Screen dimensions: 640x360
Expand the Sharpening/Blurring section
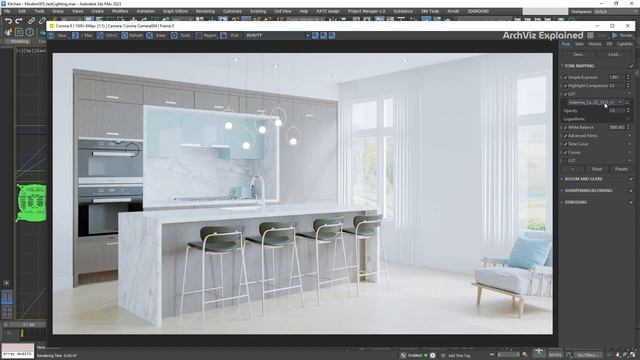(x=562, y=191)
